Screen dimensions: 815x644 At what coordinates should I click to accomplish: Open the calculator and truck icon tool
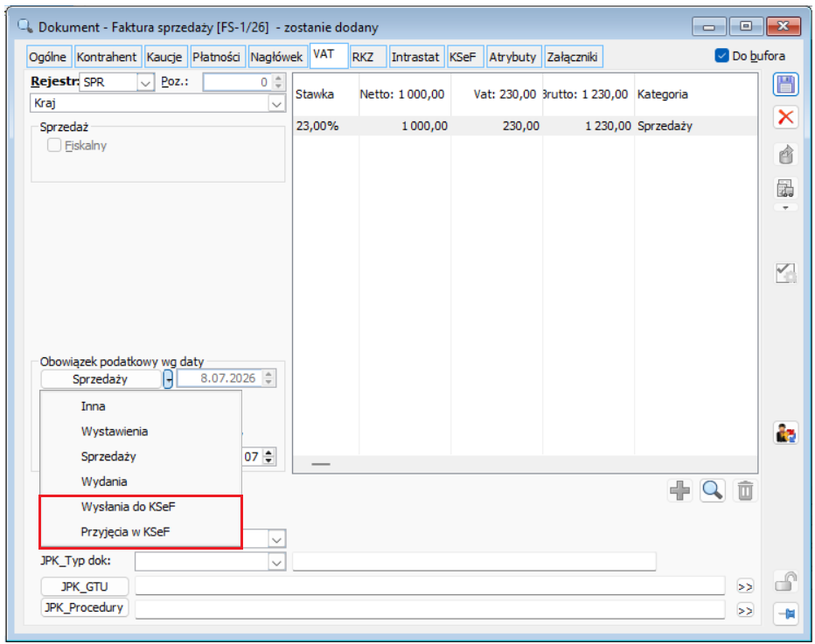[785, 189]
